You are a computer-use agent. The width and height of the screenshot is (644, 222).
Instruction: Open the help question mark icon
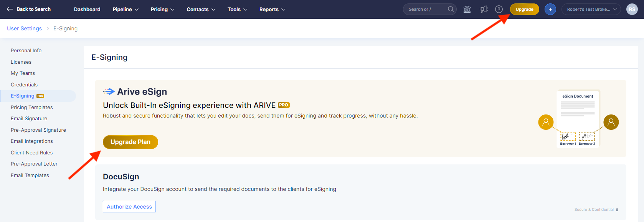(499, 9)
